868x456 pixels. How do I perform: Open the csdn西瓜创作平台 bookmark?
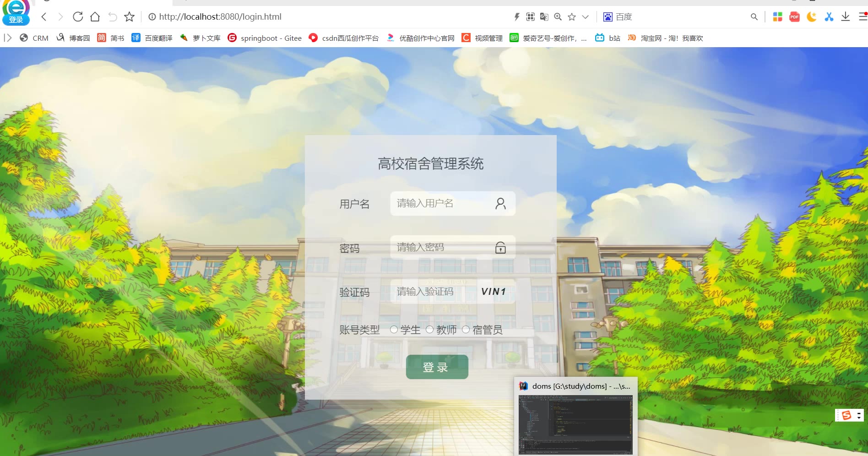click(x=344, y=38)
